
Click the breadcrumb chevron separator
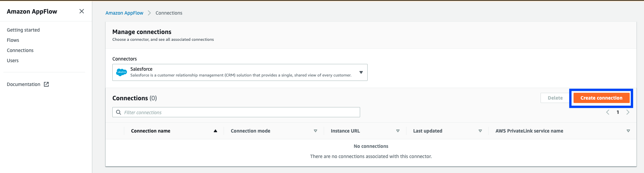(149, 13)
